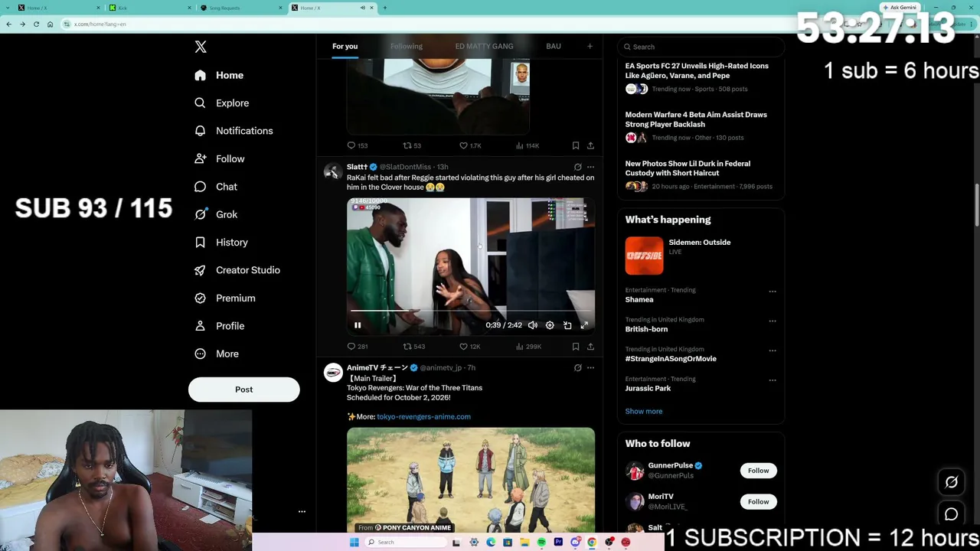Follow MoriTV
The width and height of the screenshot is (980, 551).
(x=758, y=502)
